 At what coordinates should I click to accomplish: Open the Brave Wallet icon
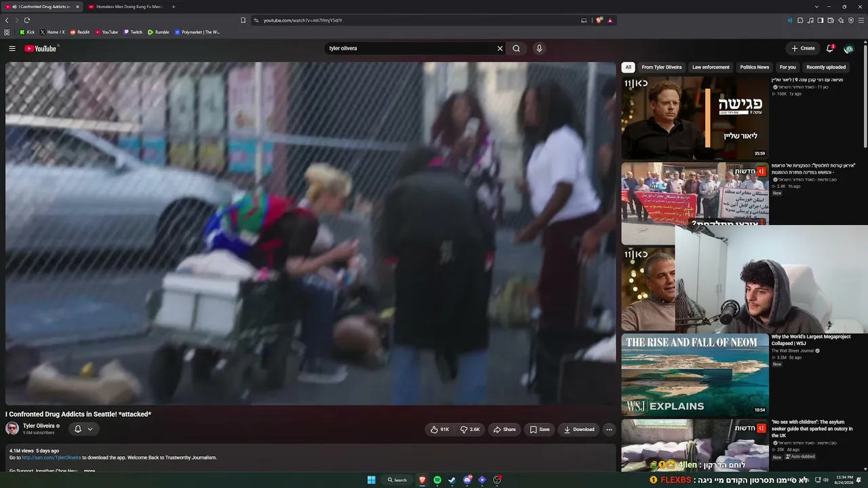point(831,20)
